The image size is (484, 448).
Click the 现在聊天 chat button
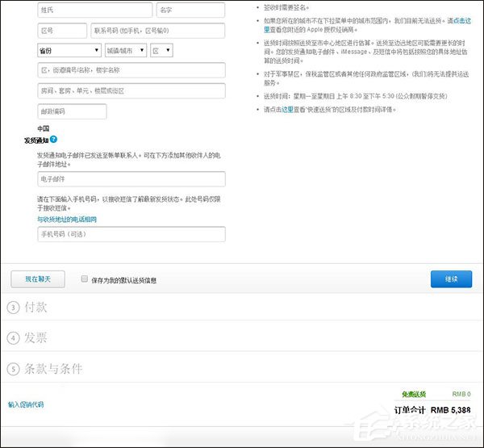(x=38, y=279)
